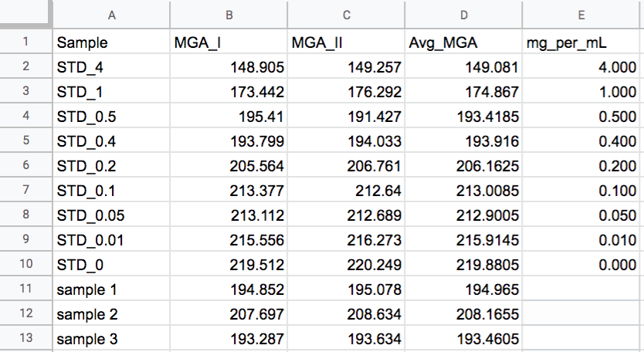
Task: Click cell with value 176.292
Action: 346,92
